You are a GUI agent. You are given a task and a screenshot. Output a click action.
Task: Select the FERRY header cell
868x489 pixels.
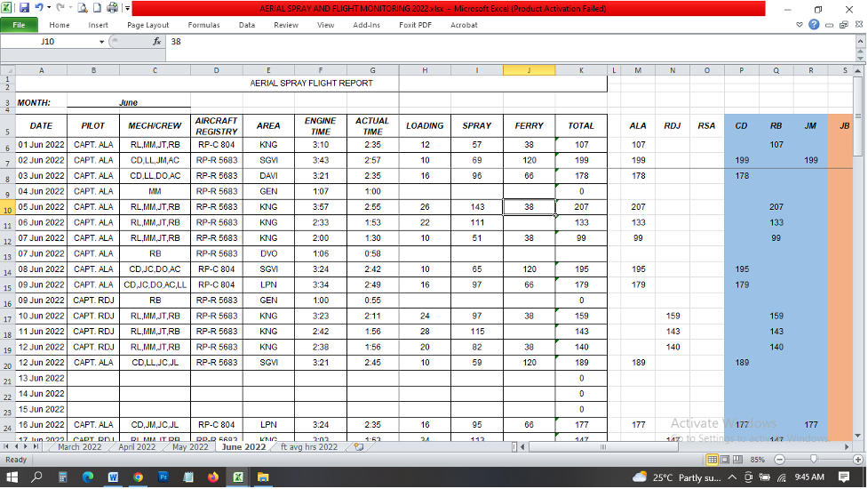530,125
